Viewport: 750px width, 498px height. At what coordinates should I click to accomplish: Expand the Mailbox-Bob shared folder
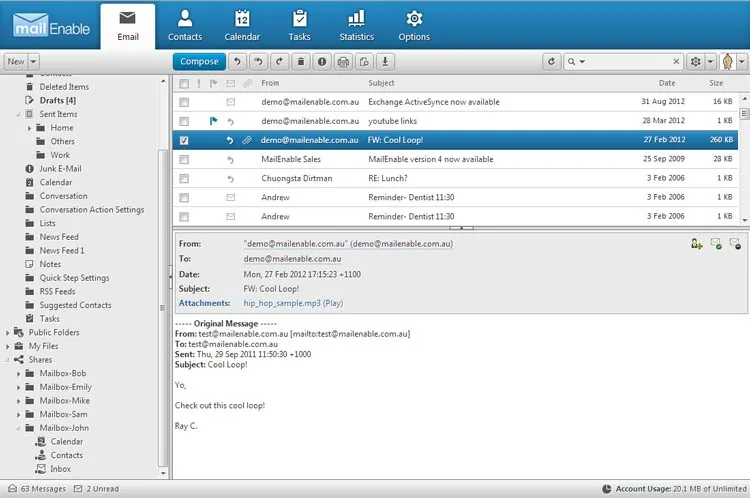click(19, 374)
